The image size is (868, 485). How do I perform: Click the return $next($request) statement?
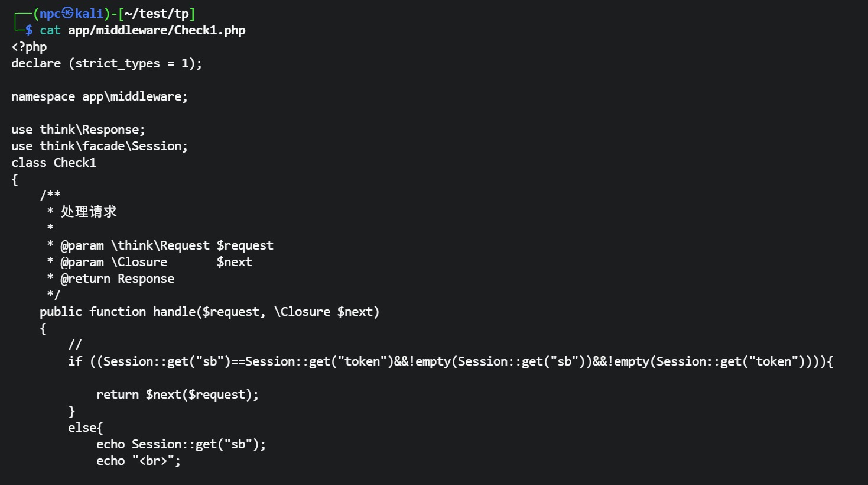177,395
